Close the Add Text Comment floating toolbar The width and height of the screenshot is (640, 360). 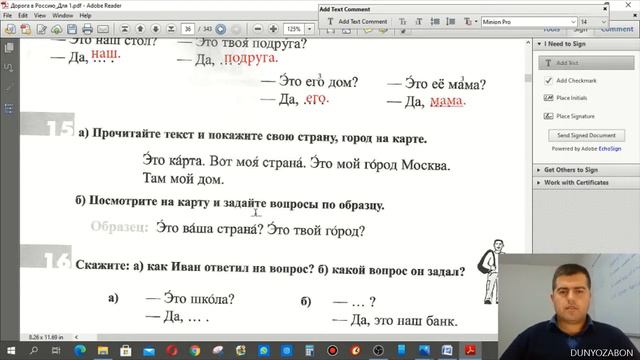point(605,9)
